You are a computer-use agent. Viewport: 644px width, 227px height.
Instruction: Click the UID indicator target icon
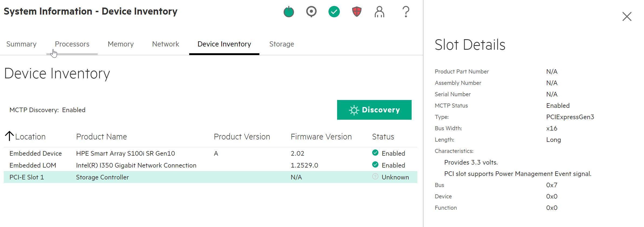point(311,12)
